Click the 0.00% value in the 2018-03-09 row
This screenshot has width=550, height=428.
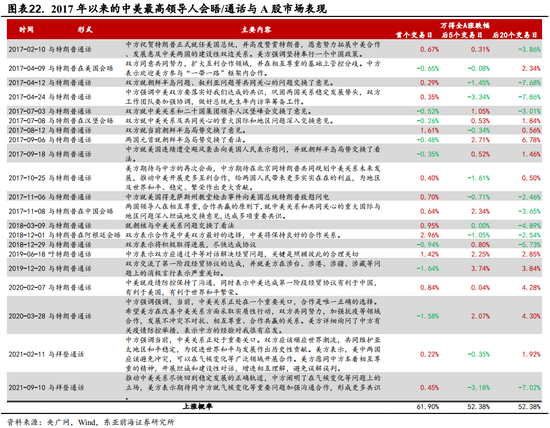coord(480,226)
